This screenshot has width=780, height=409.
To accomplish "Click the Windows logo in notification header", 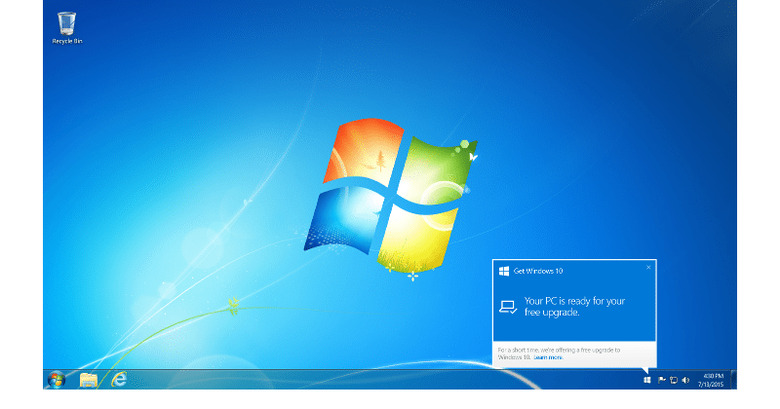I will [x=504, y=271].
